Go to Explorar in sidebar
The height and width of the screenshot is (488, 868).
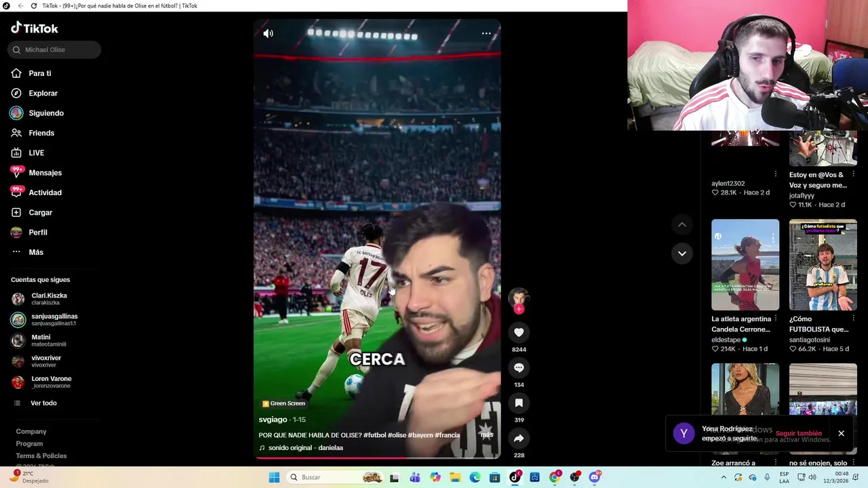[x=43, y=93]
